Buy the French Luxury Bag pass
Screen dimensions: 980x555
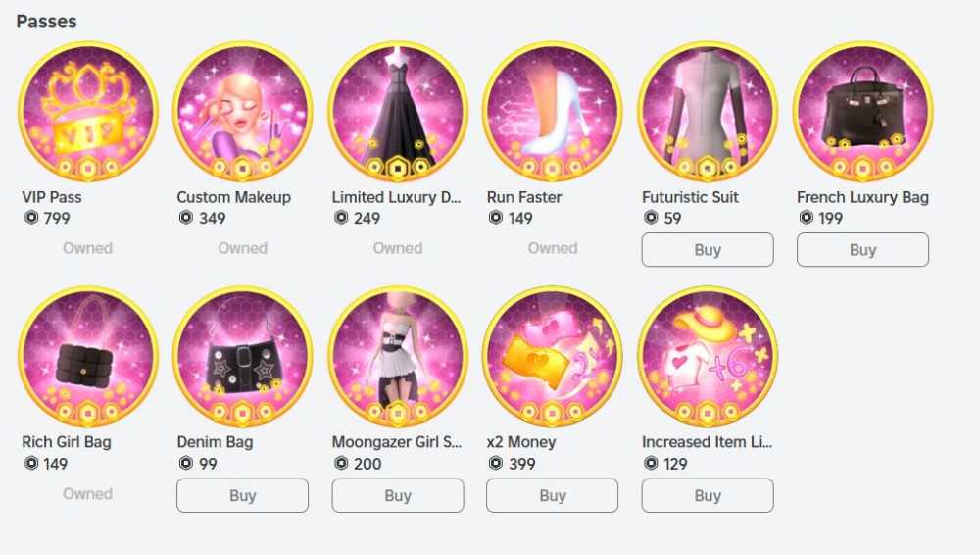[862, 250]
